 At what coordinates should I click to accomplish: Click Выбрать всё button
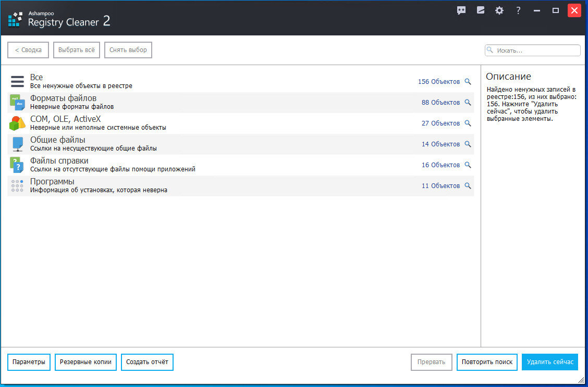pos(77,50)
